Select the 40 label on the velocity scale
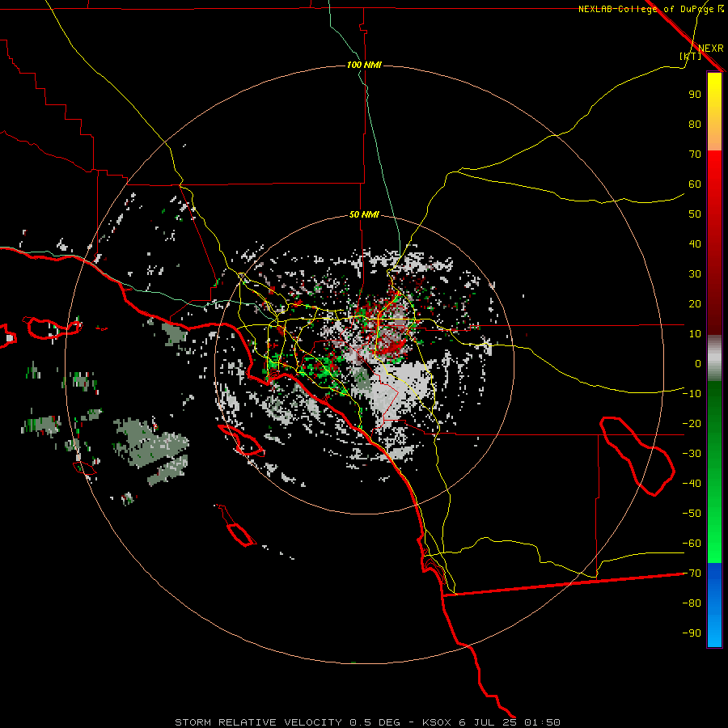This screenshot has width=728, height=728. tap(695, 244)
